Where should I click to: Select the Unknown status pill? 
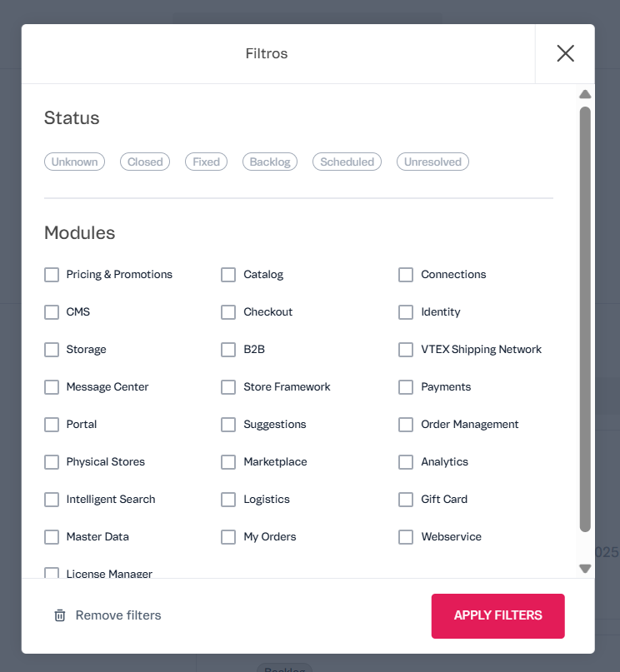pos(74,162)
